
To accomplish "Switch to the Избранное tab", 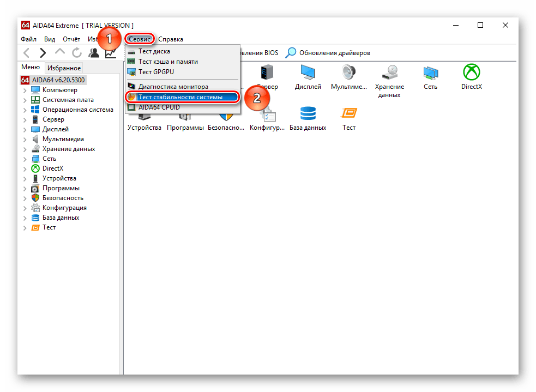I will point(64,68).
